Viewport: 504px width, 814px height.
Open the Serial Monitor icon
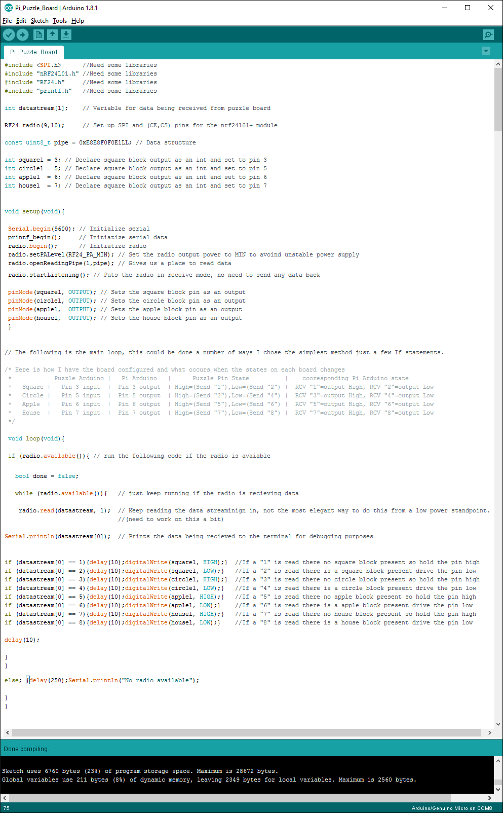point(488,34)
